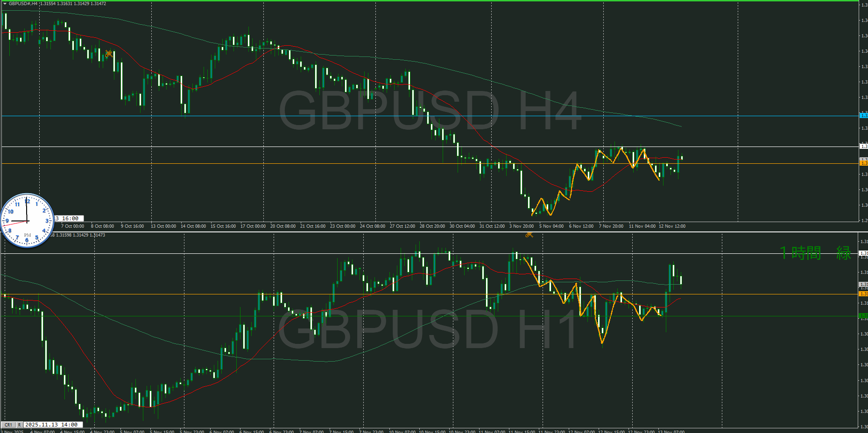Click the blue price label on H4 axis

863,115
